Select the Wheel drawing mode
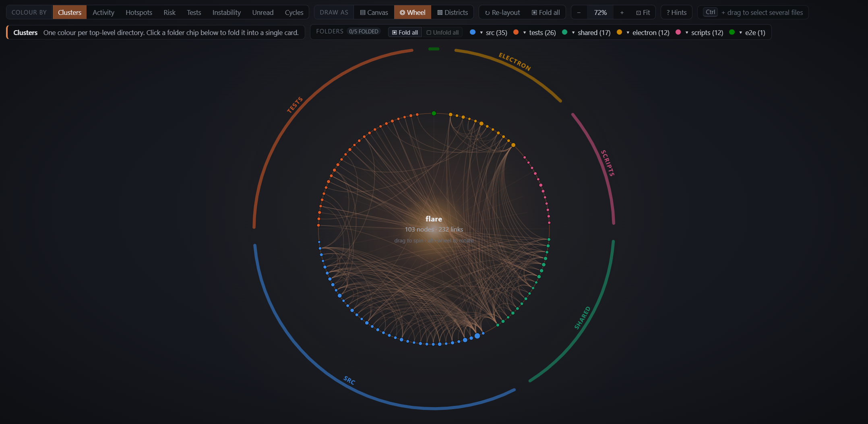868x424 pixels. coord(412,12)
